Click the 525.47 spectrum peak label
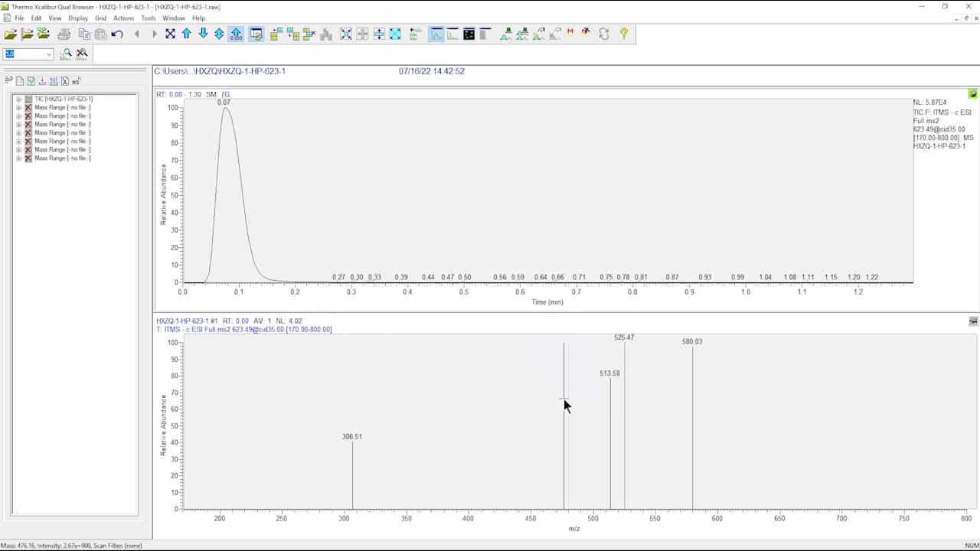The height and width of the screenshot is (551, 980). tap(624, 337)
